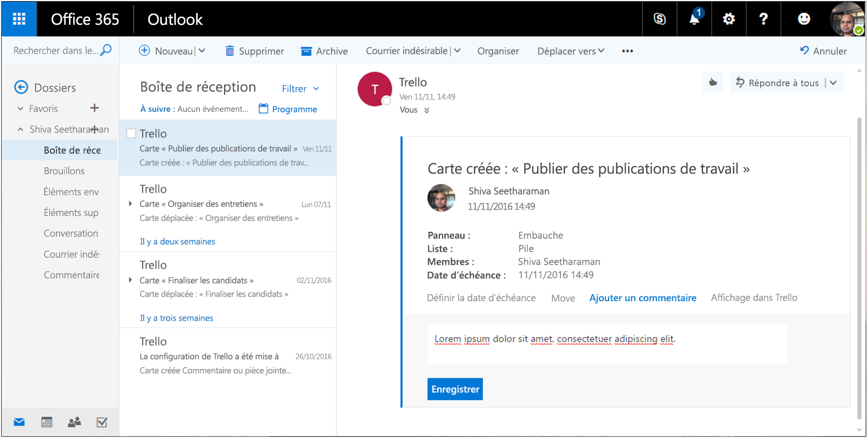Click the feedback smiley icon
The image size is (868, 438).
[804, 19]
